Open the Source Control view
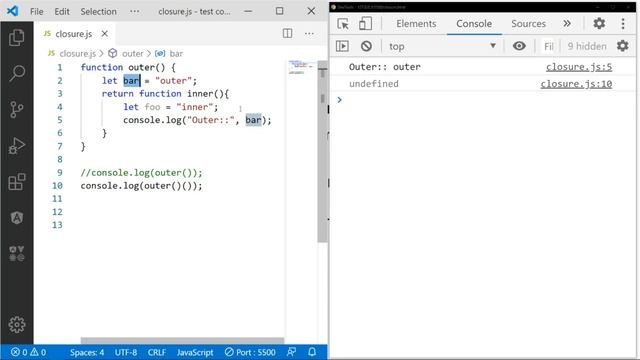Image resolution: width=640 pixels, height=360 pixels. pyautogui.click(x=17, y=109)
